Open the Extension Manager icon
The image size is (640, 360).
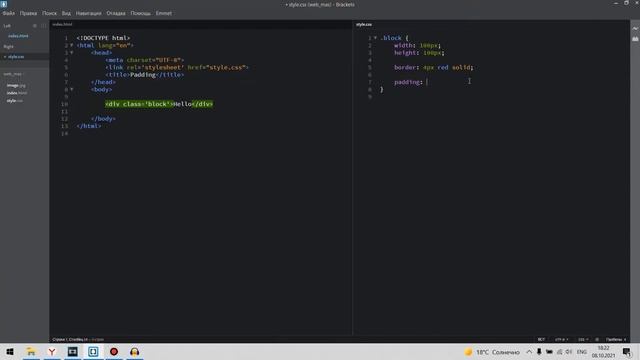coord(635,39)
